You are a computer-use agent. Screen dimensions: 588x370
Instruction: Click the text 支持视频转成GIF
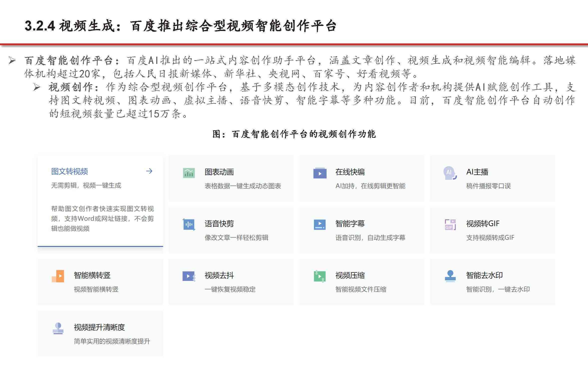[490, 237]
